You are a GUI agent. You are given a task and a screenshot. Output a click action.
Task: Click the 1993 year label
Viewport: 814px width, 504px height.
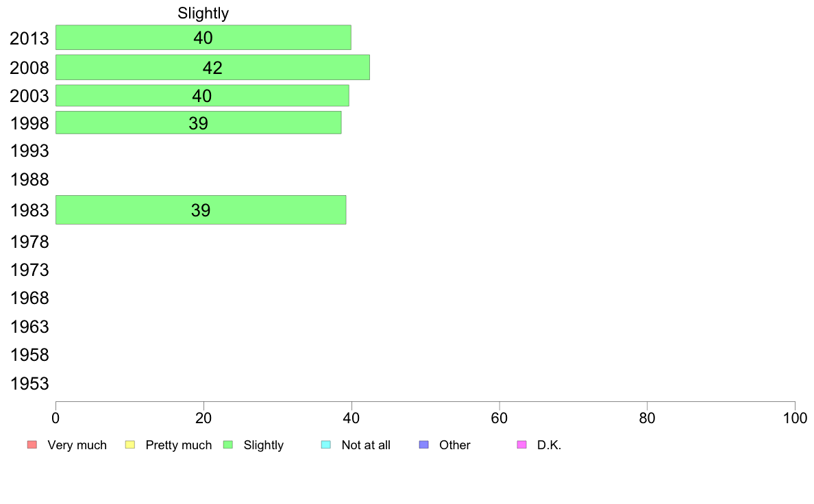(x=29, y=151)
